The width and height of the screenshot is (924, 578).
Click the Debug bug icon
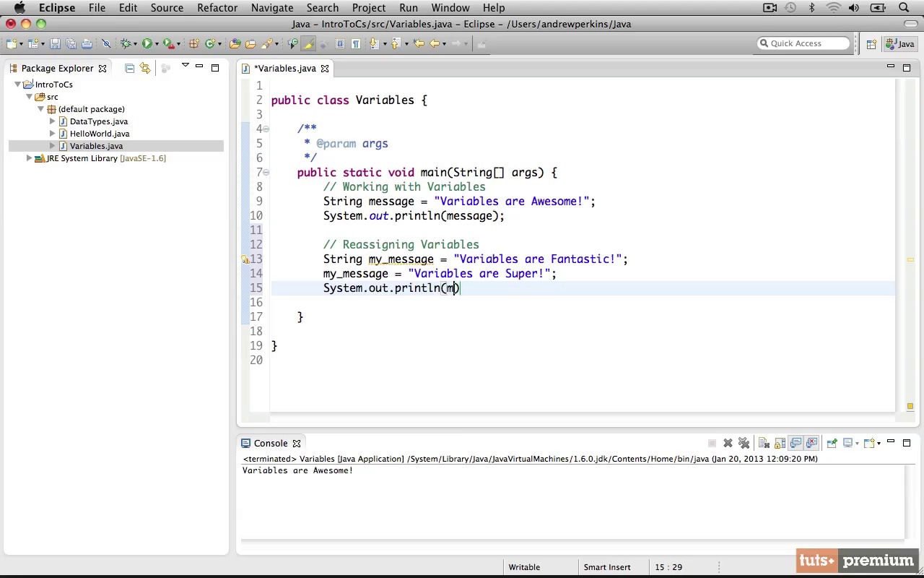tap(126, 44)
